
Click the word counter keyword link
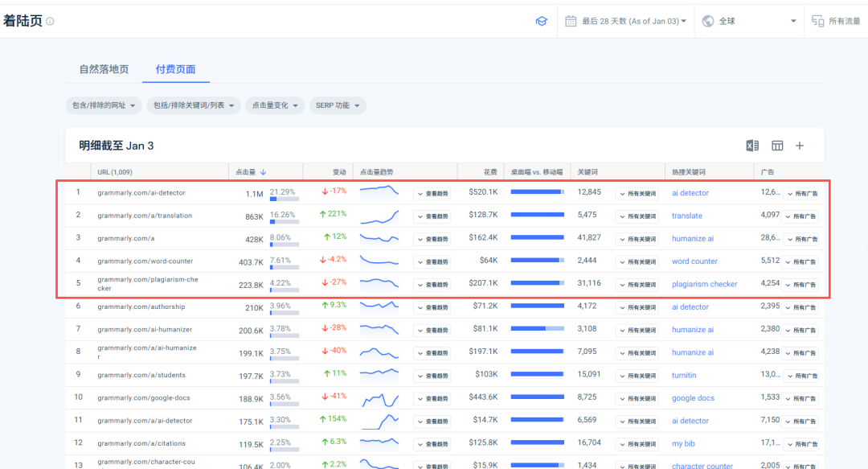click(x=694, y=261)
